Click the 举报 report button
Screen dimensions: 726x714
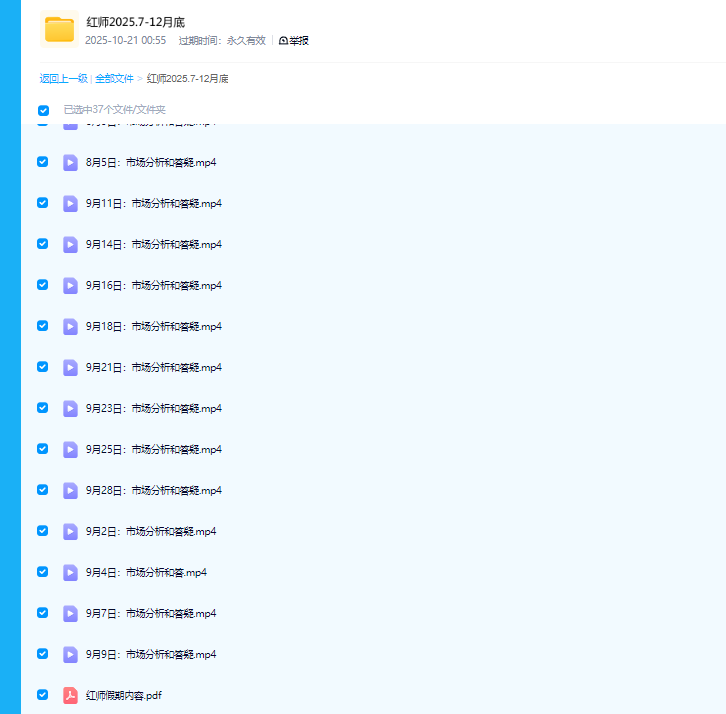pyautogui.click(x=294, y=41)
